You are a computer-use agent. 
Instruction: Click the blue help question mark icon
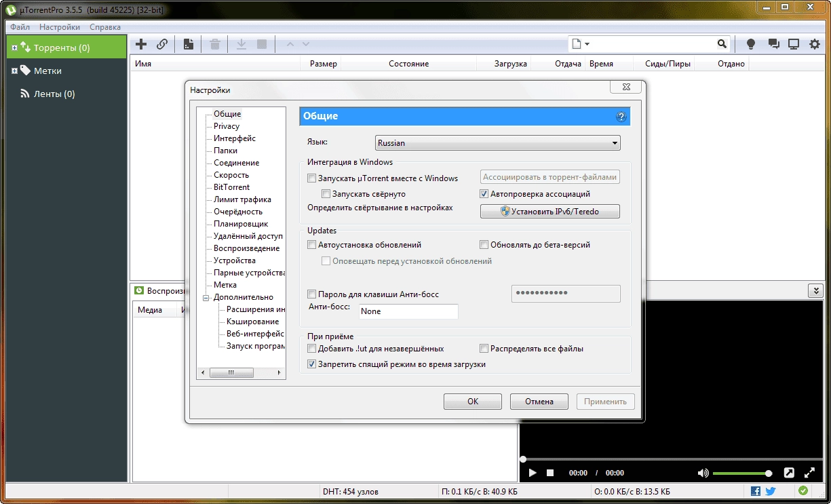click(x=621, y=117)
